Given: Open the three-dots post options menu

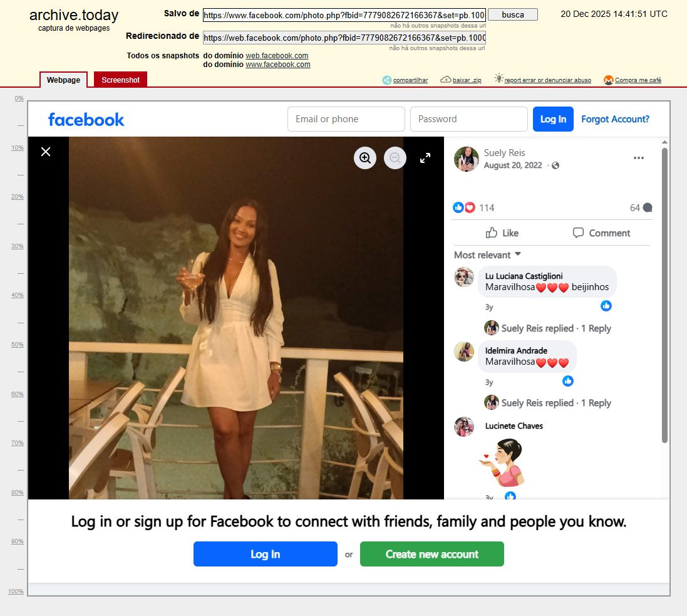Looking at the screenshot, I should [638, 158].
